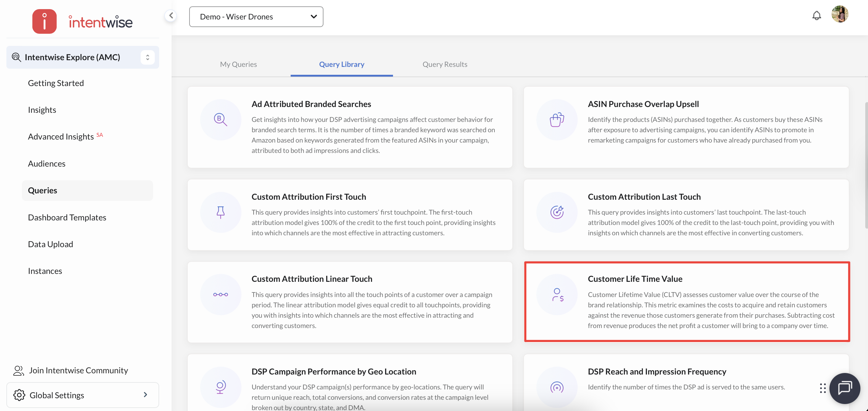Select Queries in the sidebar

[x=87, y=190]
